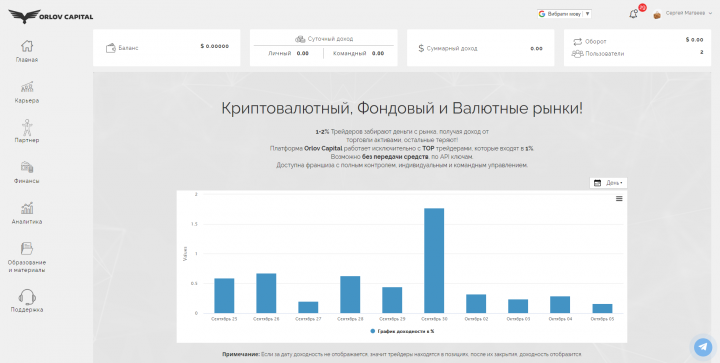Click the wallet icon beside Баланс
720x363 pixels.
click(x=111, y=48)
